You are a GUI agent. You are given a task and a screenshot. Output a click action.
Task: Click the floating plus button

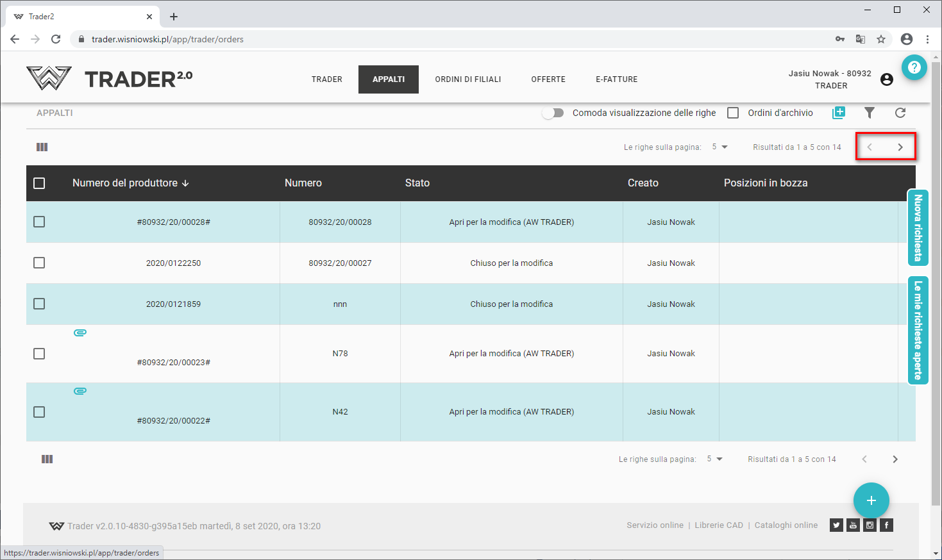(x=871, y=500)
